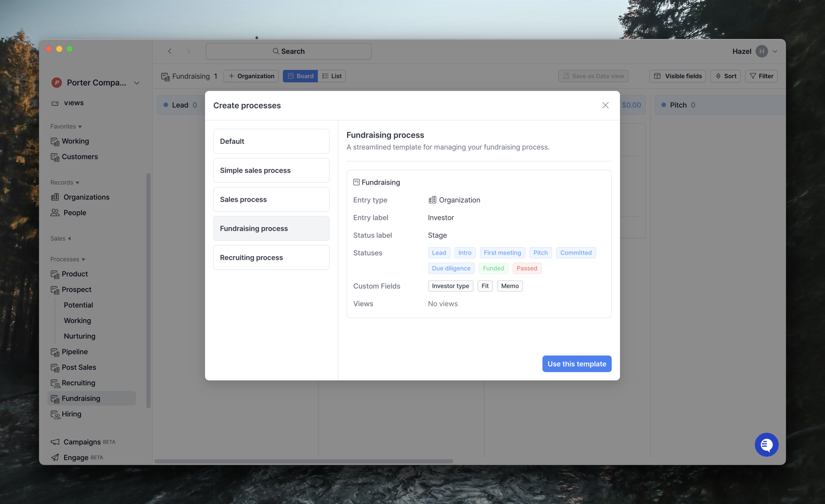Image resolution: width=825 pixels, height=504 pixels.
Task: Click the Funded status tag
Action: (x=493, y=268)
